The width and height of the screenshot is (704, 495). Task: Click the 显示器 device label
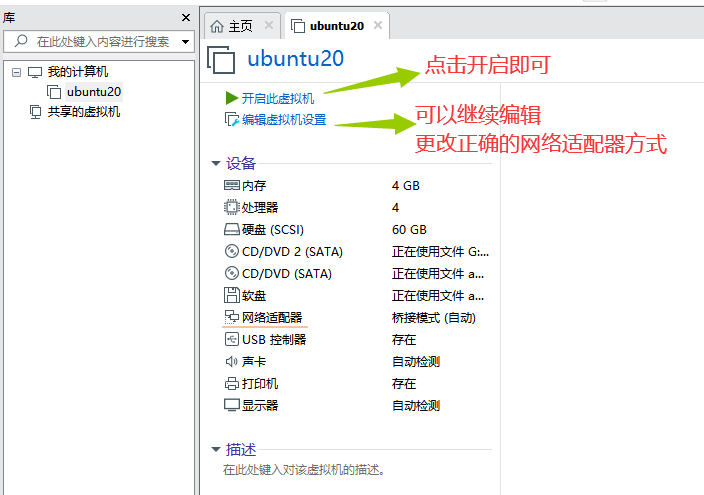(x=260, y=406)
